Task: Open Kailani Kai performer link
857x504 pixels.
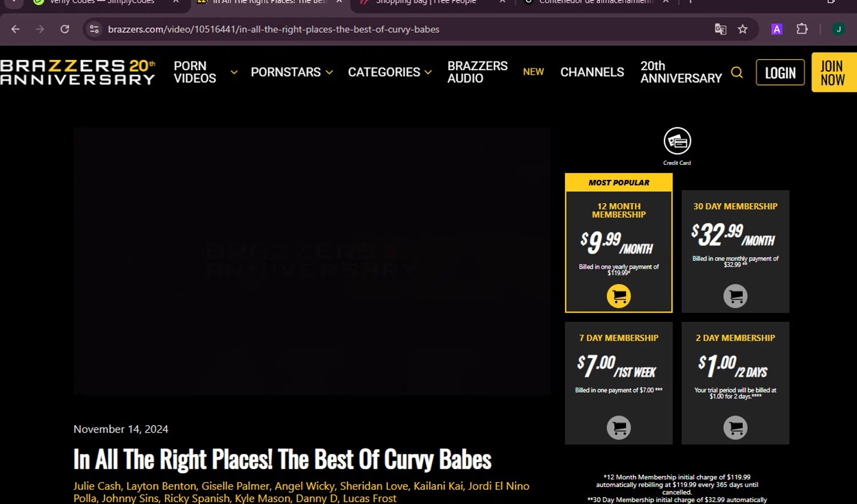Action: click(x=438, y=486)
